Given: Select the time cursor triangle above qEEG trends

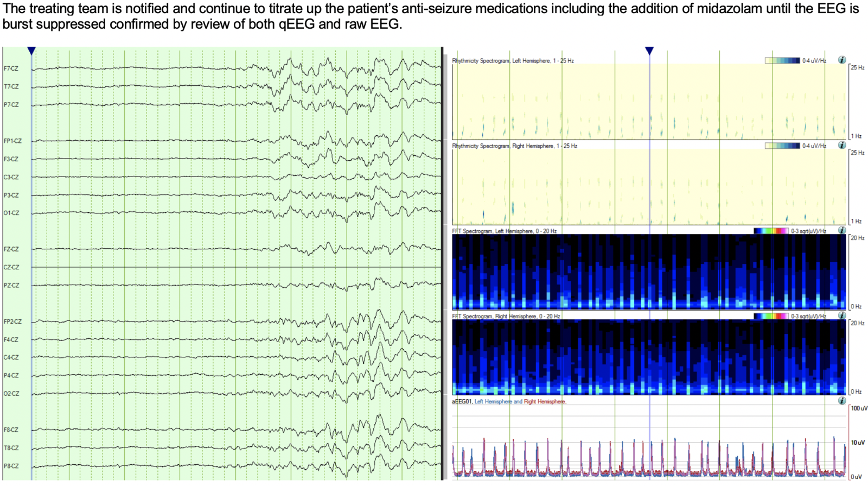Looking at the screenshot, I should 649,51.
